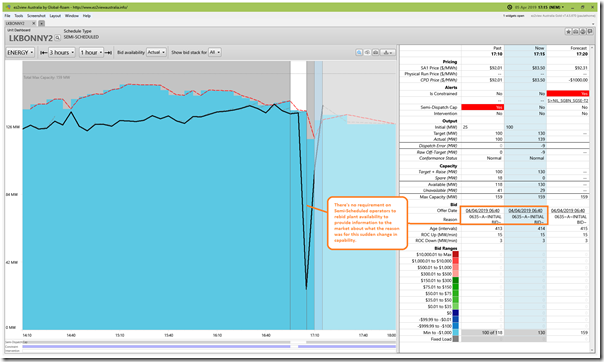The width and height of the screenshot is (604, 362).
Task: Open the Show bid stack for All dropdown
Action: pyautogui.click(x=215, y=52)
